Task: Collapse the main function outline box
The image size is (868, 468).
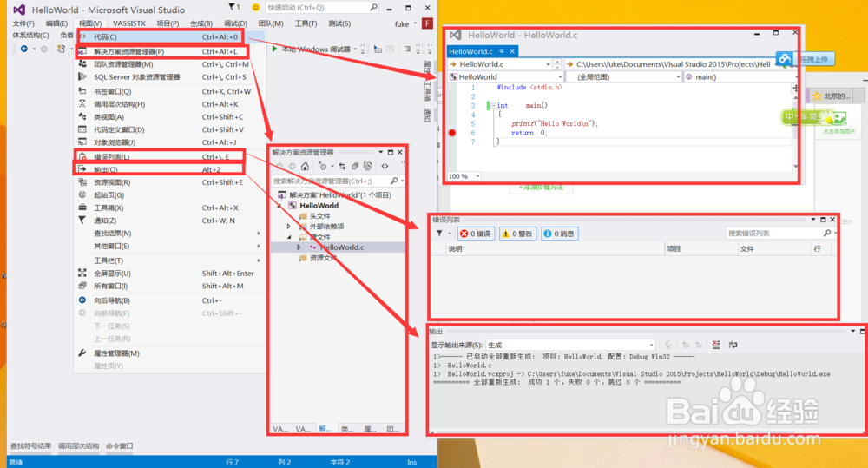Action: coord(493,105)
